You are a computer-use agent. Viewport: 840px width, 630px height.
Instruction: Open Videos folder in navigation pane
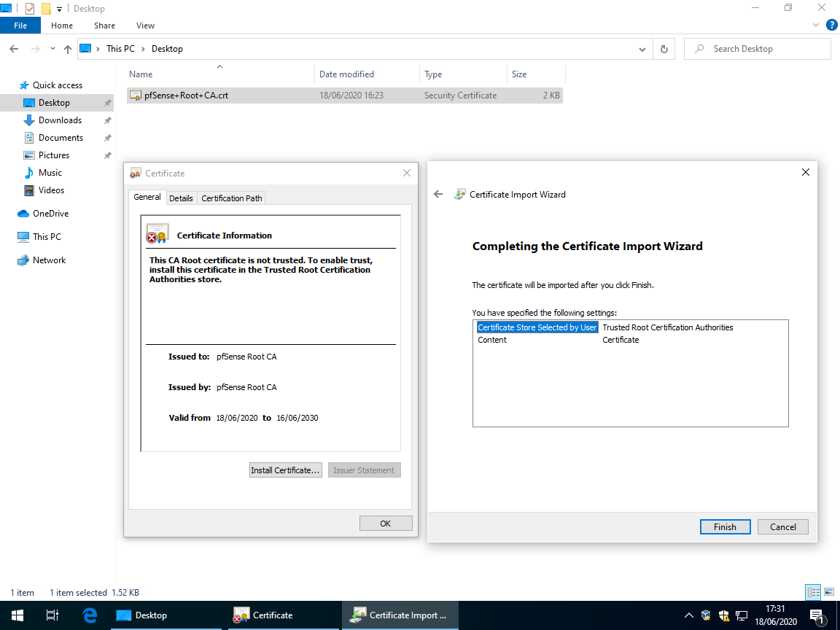click(51, 190)
